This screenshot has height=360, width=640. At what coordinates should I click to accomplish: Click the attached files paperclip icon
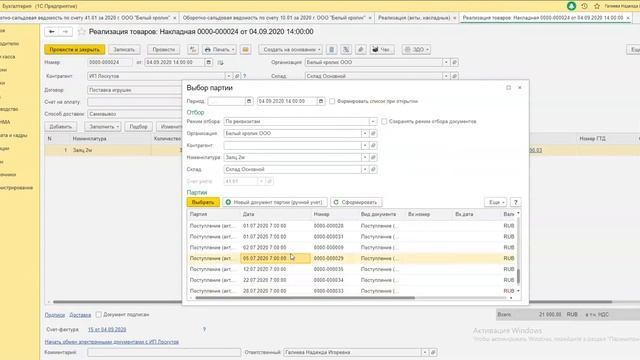coord(360,49)
